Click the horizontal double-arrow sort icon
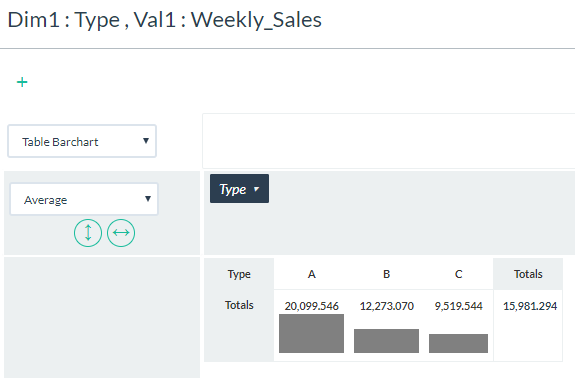Image resolution: width=575 pixels, height=378 pixels. coord(121,233)
